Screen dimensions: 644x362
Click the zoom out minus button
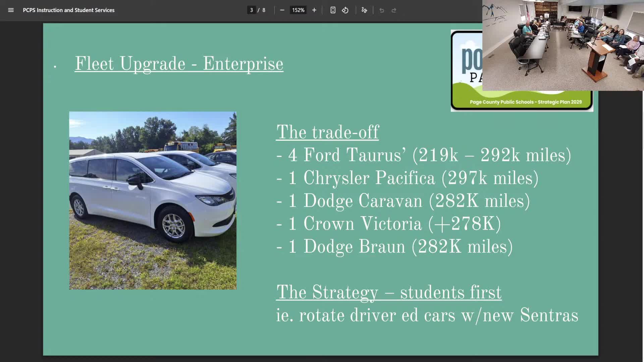282,10
